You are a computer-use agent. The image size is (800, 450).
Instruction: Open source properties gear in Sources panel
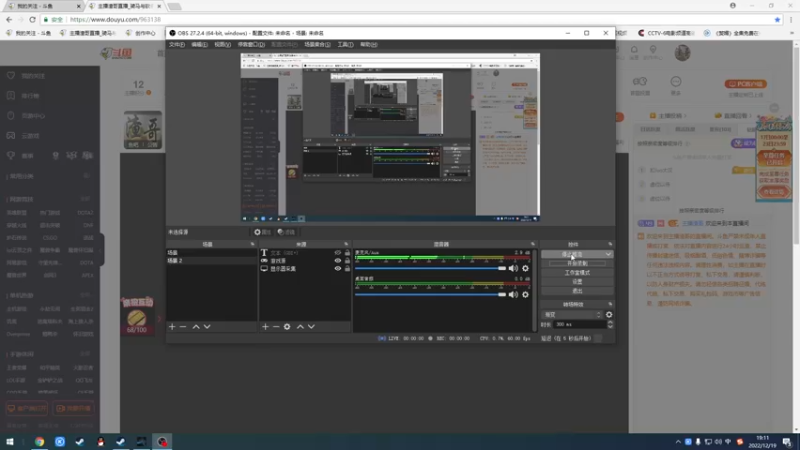point(287,327)
